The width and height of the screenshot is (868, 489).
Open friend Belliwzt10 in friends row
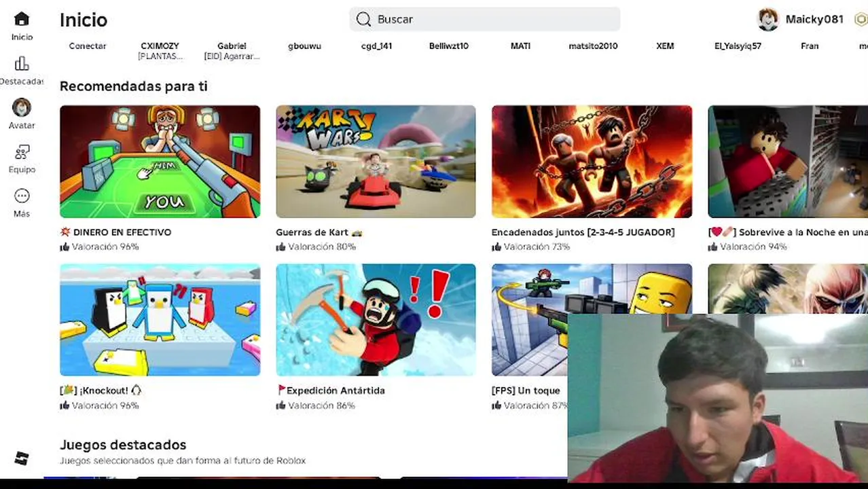pyautogui.click(x=448, y=46)
